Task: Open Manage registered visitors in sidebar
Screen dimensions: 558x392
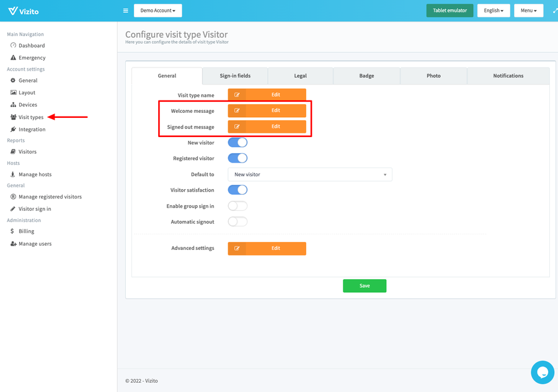Action: click(x=50, y=197)
